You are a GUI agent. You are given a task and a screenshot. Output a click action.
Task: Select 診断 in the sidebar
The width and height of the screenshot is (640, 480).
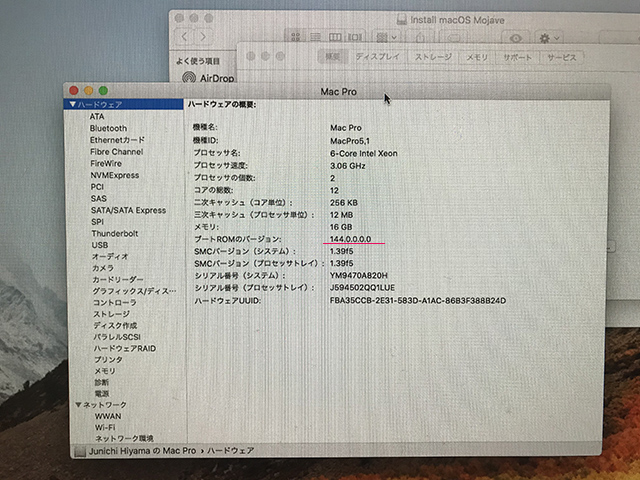point(102,382)
